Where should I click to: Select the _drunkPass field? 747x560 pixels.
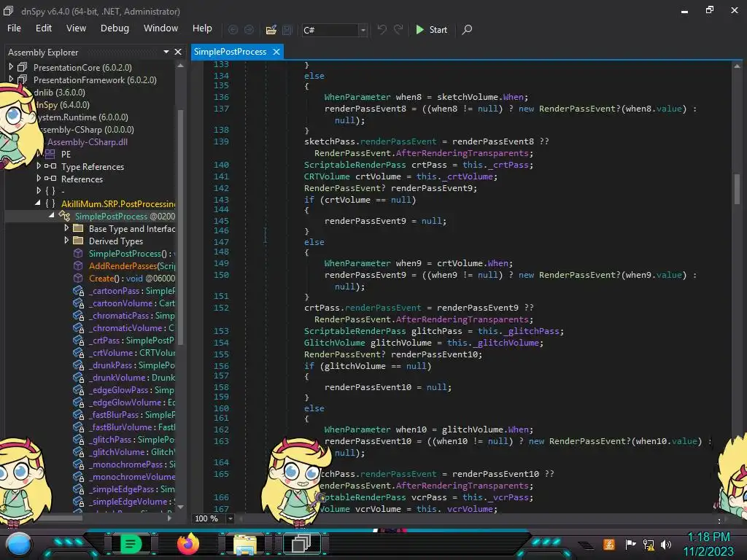coord(131,365)
